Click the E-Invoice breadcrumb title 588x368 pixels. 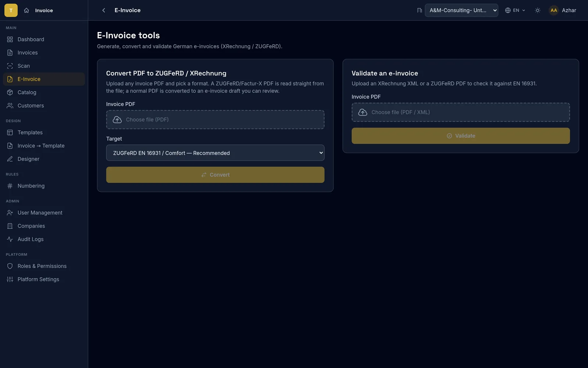coord(128,10)
